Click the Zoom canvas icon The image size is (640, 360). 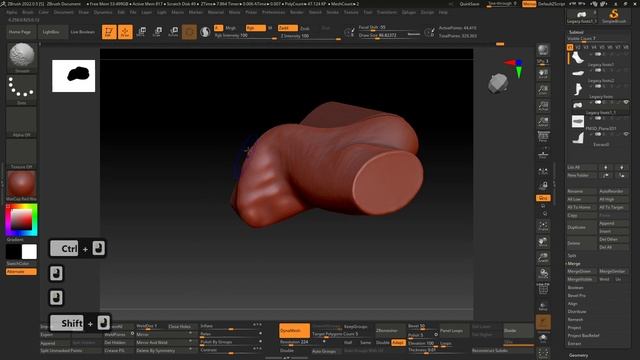[x=543, y=89]
